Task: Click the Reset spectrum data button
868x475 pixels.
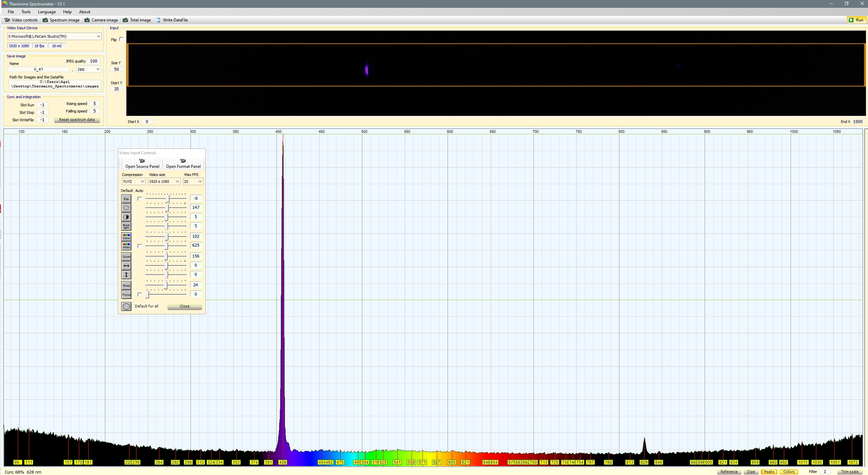Action: pyautogui.click(x=77, y=120)
